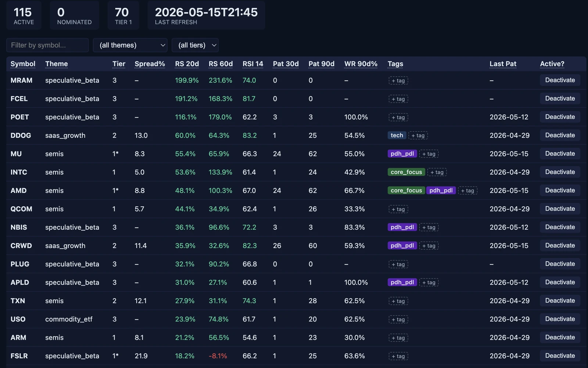Image resolution: width=588 pixels, height=368 pixels.
Task: Sort by Tier column header
Action: pyautogui.click(x=119, y=64)
